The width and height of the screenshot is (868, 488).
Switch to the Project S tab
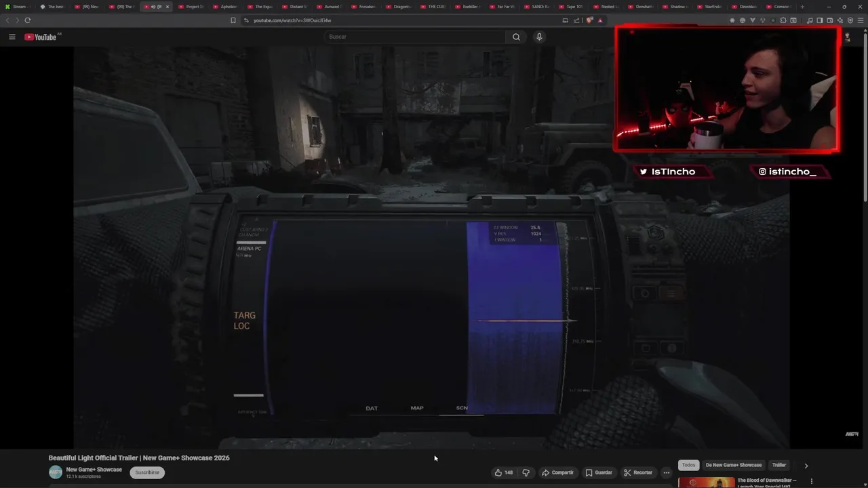193,7
